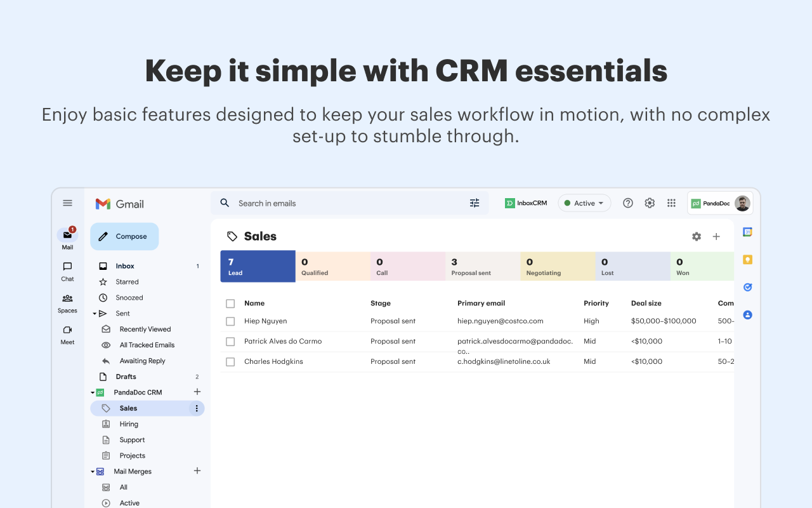Open search filter options icon
Viewport: 812px width, 508px height.
coord(475,203)
